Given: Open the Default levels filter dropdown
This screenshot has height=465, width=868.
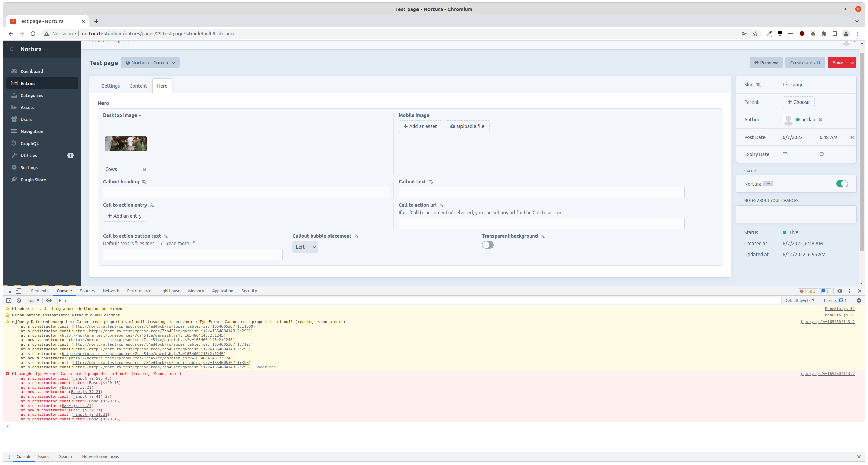Looking at the screenshot, I should coord(799,300).
